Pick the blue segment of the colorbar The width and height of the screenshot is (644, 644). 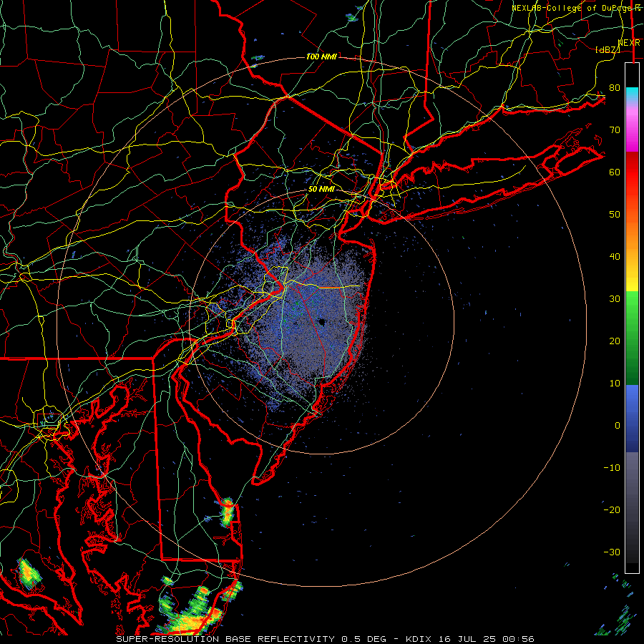tap(632, 419)
